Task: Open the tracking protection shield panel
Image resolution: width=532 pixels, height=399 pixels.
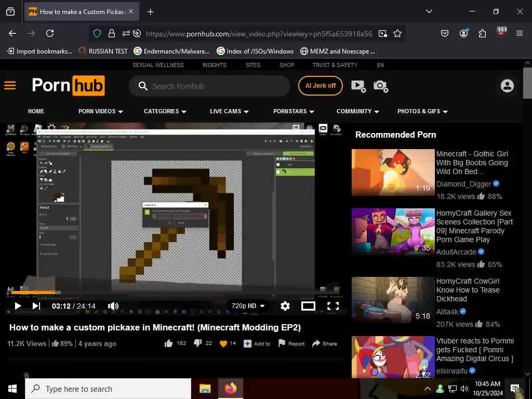Action: point(97,33)
